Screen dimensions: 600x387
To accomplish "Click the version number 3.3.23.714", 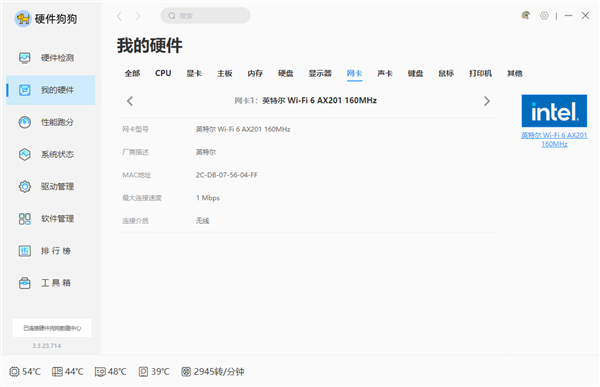I will 47,346.
